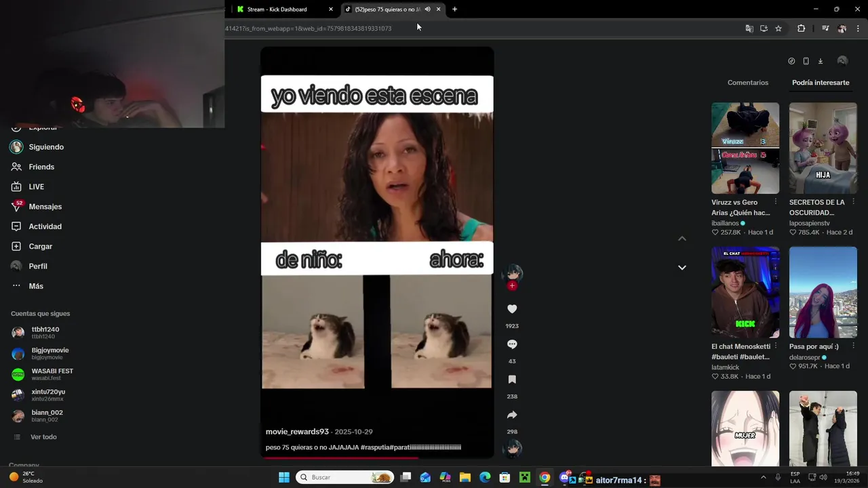This screenshot has width=868, height=488.
Task: Open video comments via speech bubble icon
Action: 512,344
